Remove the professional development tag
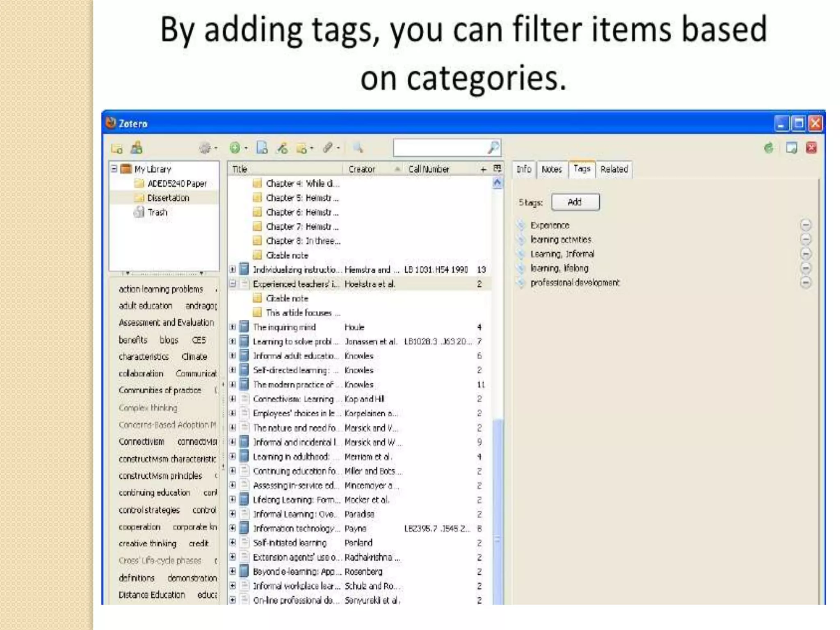This screenshot has width=840, height=630. pos(805,283)
